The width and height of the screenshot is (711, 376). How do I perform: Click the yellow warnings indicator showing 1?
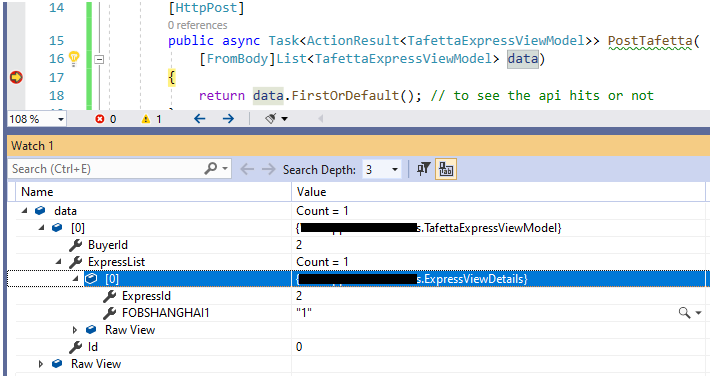pyautogui.click(x=151, y=119)
